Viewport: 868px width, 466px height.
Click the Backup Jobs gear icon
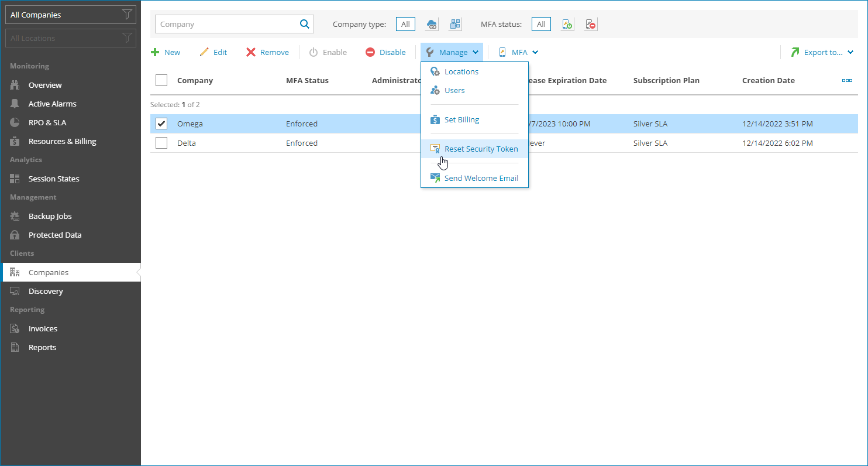click(x=15, y=216)
